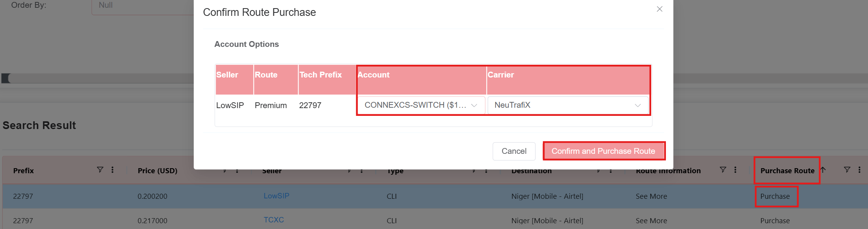Click See More for the LowSIP row
The height and width of the screenshot is (229, 868).
pyautogui.click(x=651, y=196)
